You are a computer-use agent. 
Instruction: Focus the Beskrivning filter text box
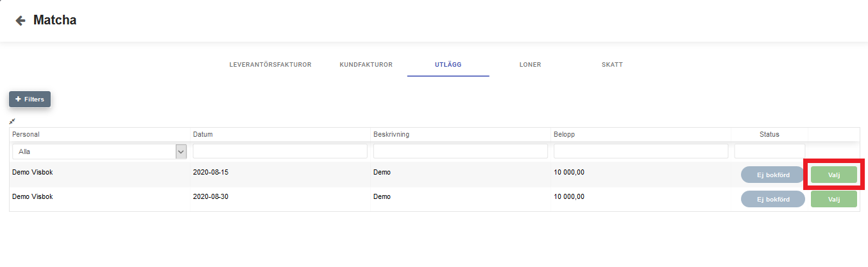tap(460, 151)
